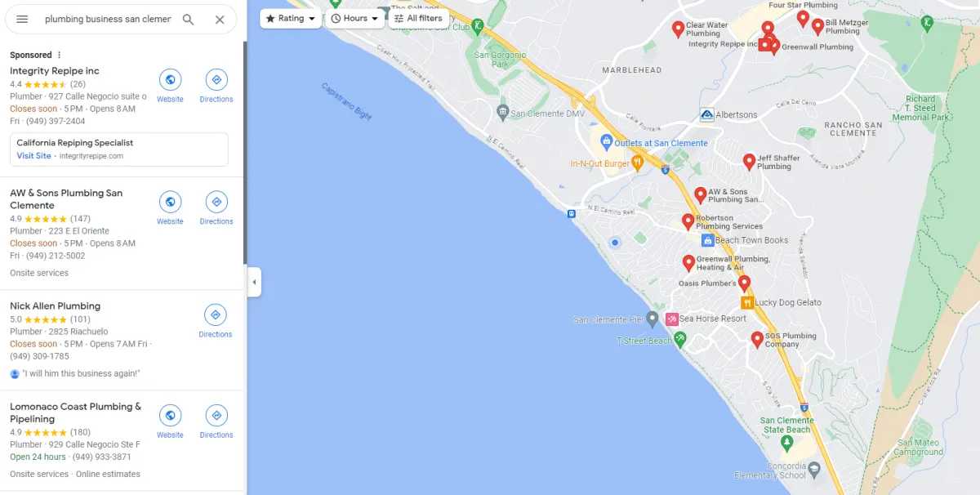Get Directions to AW & Sons Plumbing
Image resolution: width=980 pixels, height=495 pixels.
coord(216,208)
